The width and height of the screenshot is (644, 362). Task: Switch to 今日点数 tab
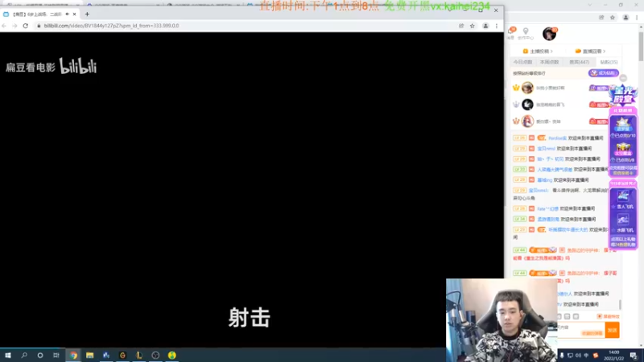[522, 62]
